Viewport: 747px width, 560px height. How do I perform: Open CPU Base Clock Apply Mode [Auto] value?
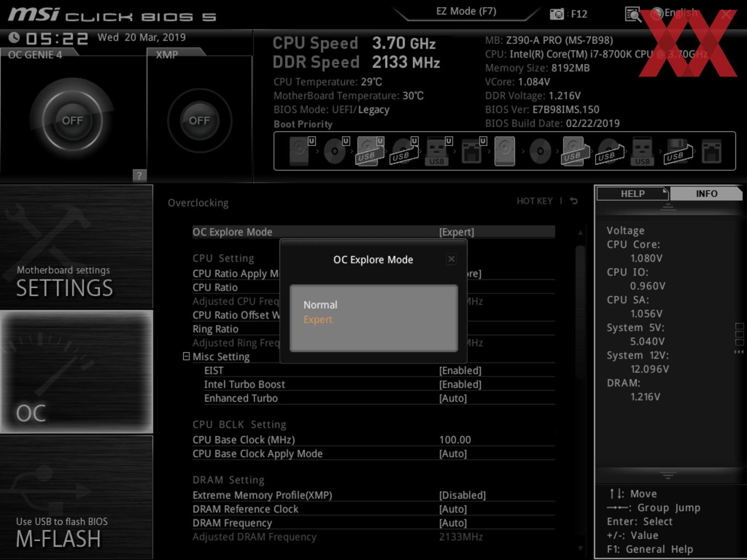coord(453,453)
